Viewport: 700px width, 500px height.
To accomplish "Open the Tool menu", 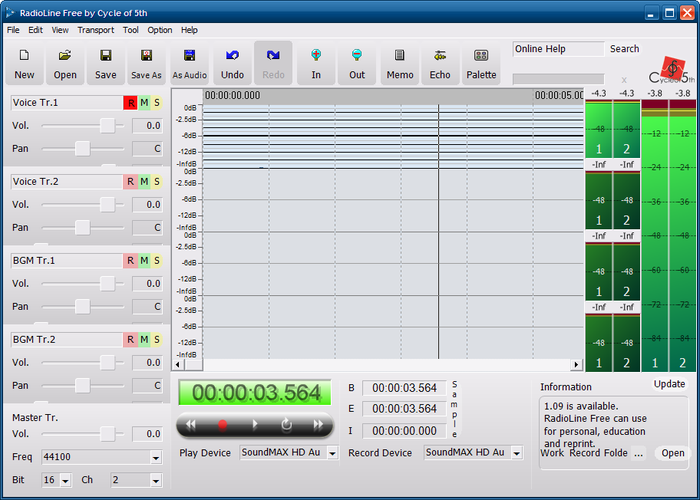I will click(x=130, y=30).
